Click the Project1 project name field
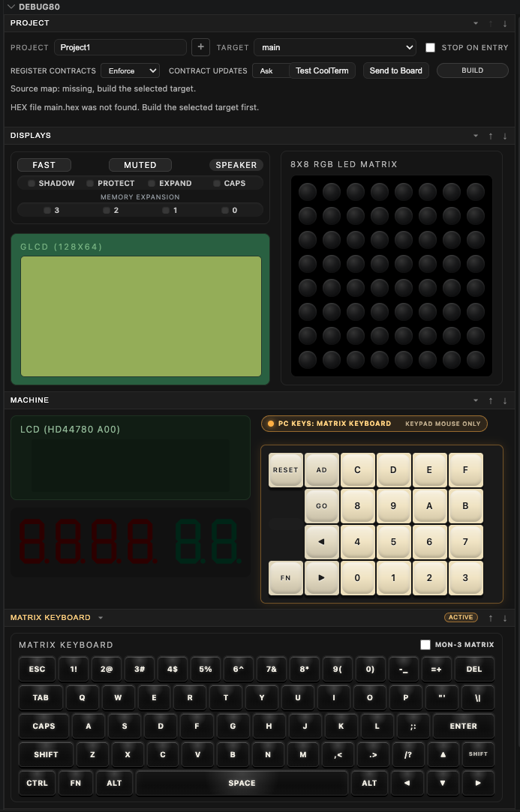Viewport: 520px width, 812px height. [x=120, y=47]
